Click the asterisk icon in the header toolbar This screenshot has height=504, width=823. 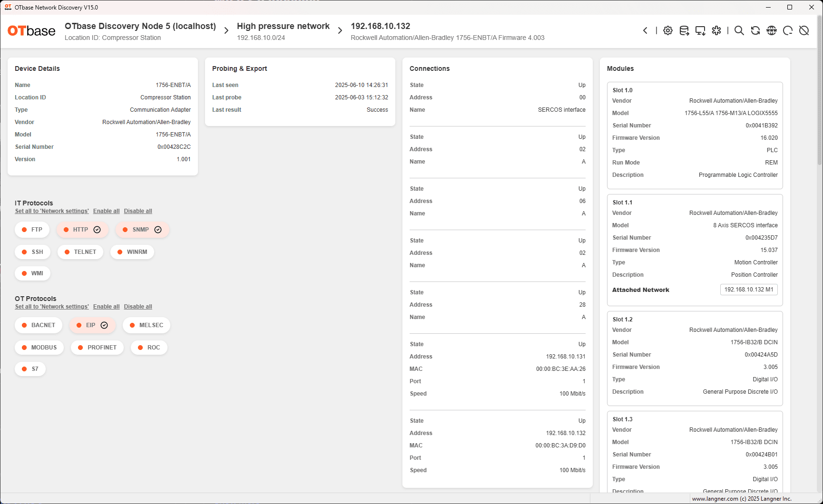point(716,30)
